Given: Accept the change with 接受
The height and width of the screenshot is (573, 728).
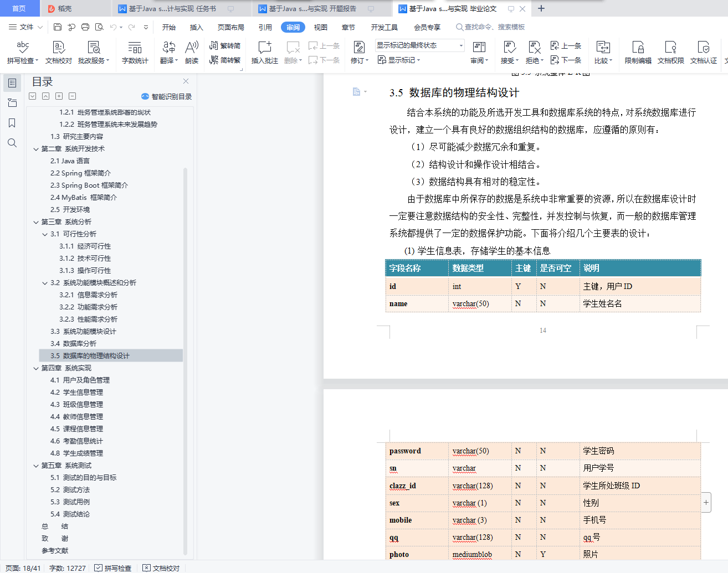Looking at the screenshot, I should [x=509, y=53].
